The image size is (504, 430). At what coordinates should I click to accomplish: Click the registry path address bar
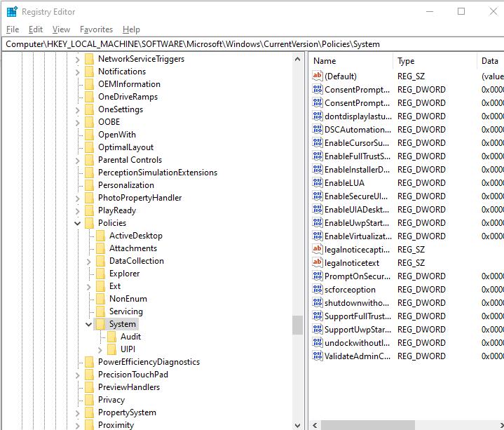(x=252, y=44)
